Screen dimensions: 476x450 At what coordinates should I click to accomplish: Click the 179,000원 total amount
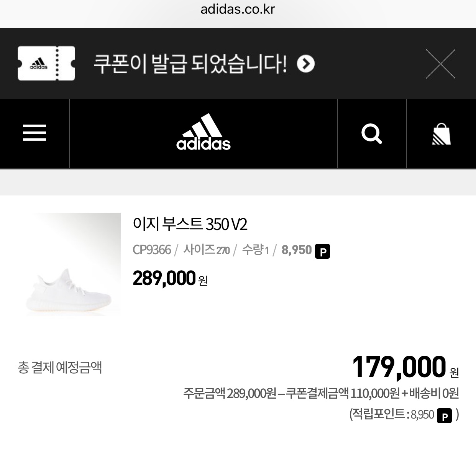point(405,368)
